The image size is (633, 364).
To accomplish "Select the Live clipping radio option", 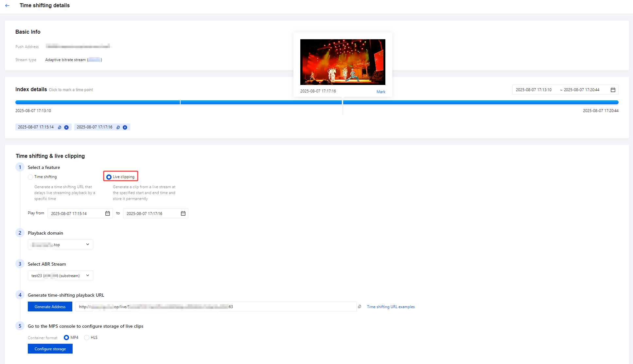I will tap(109, 177).
